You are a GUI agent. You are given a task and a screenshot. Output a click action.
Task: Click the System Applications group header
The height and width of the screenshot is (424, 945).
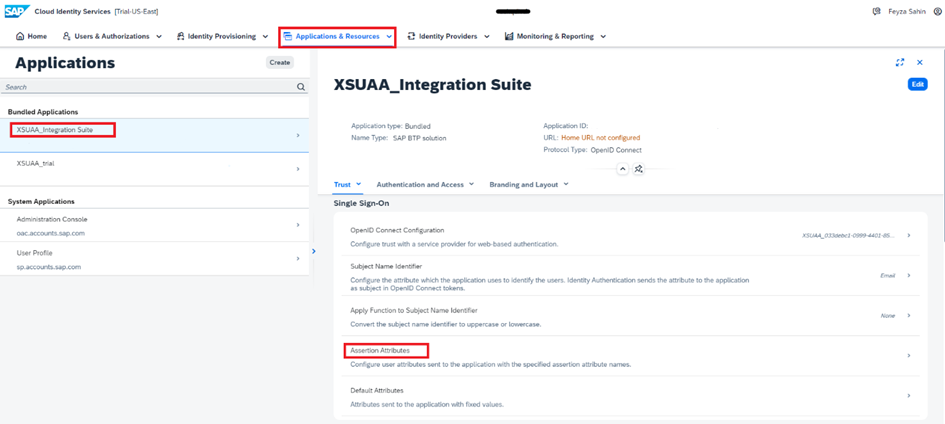(x=42, y=201)
